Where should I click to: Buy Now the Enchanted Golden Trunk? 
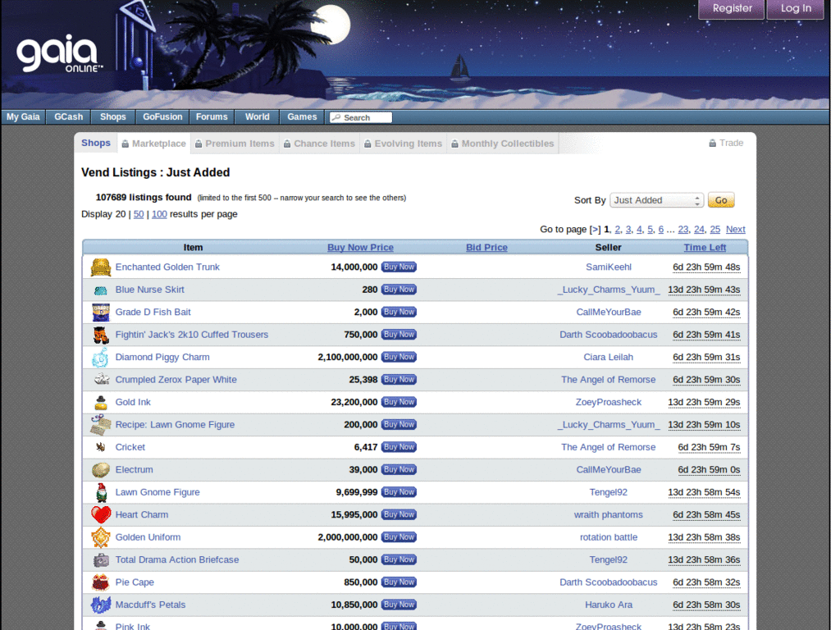click(x=399, y=267)
